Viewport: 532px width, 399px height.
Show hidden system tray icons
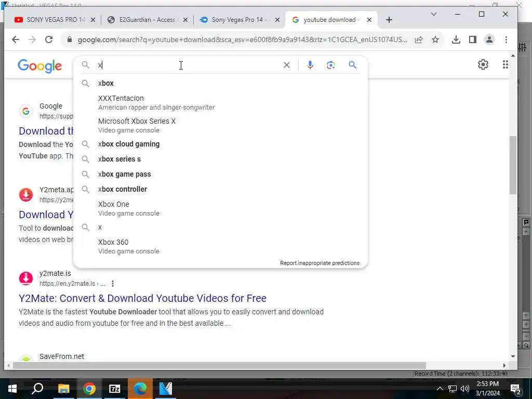tap(440, 389)
